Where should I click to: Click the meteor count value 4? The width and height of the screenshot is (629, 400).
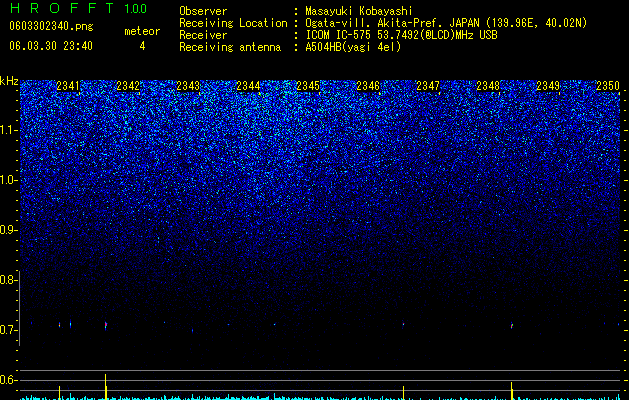coord(142,46)
